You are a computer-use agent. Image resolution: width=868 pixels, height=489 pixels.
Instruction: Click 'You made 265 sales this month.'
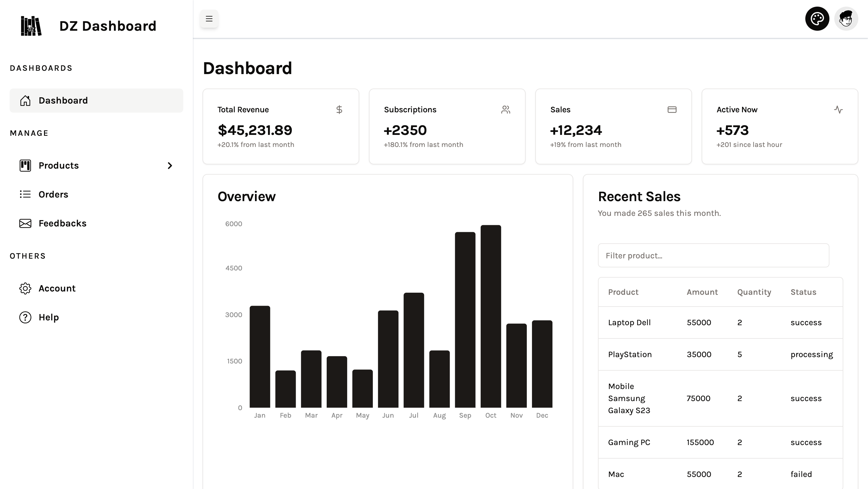click(x=659, y=213)
